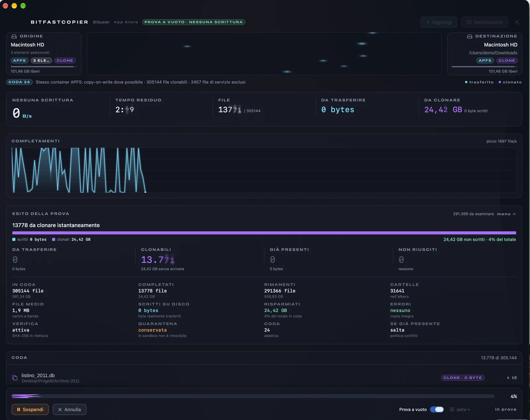Click the 'picco 1897 file/s' label
The width and height of the screenshot is (530, 420).
click(x=502, y=141)
